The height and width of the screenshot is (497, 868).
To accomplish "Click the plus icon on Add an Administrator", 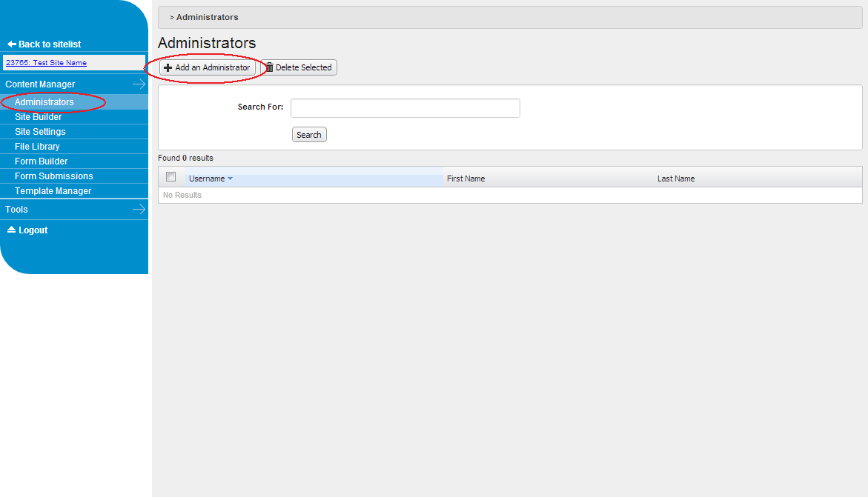I will click(x=168, y=67).
